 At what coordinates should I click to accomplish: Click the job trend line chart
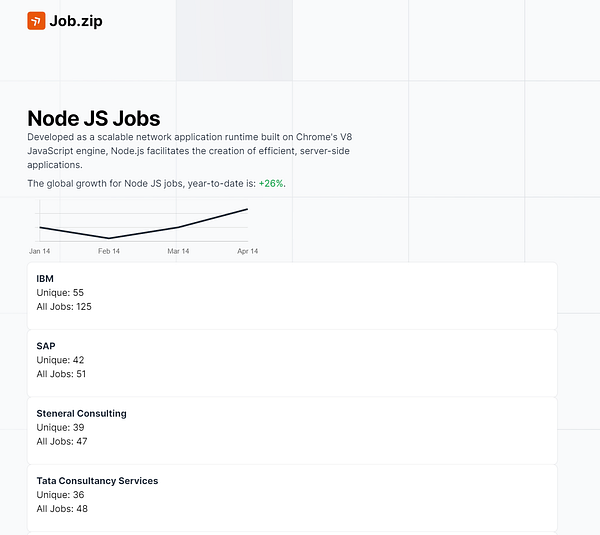(x=144, y=224)
